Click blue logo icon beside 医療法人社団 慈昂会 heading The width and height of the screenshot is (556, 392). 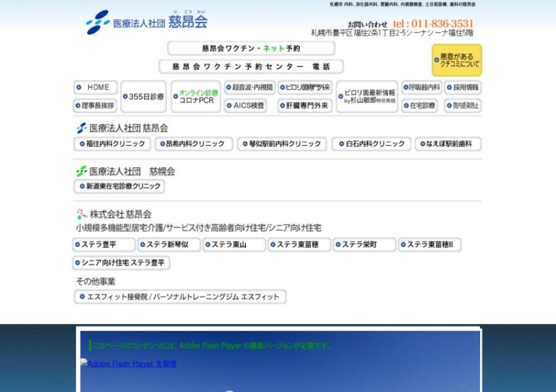(82, 128)
